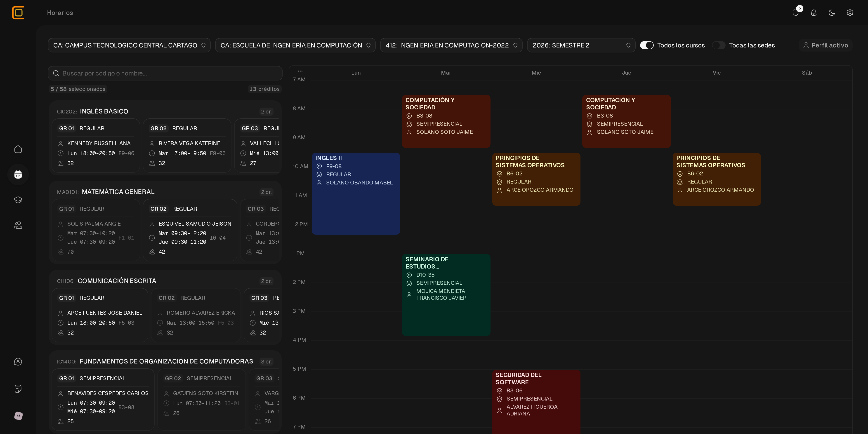Open the 2026: SEMESTRE 2 dropdown
Screen dimensions: 868x434
[x=581, y=45]
